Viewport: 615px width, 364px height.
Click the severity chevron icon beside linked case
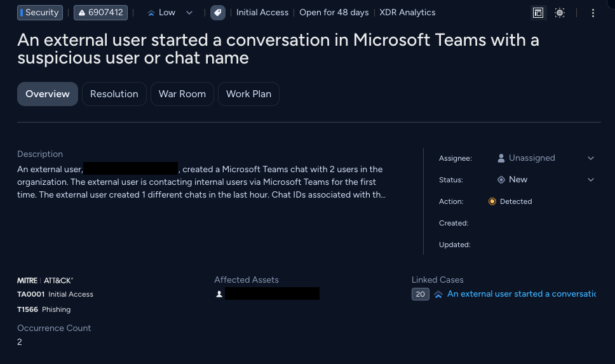438,294
